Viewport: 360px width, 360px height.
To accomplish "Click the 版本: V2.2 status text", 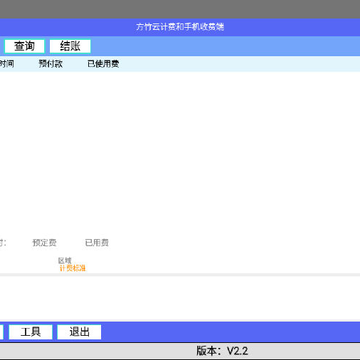I will click(x=222, y=351).
